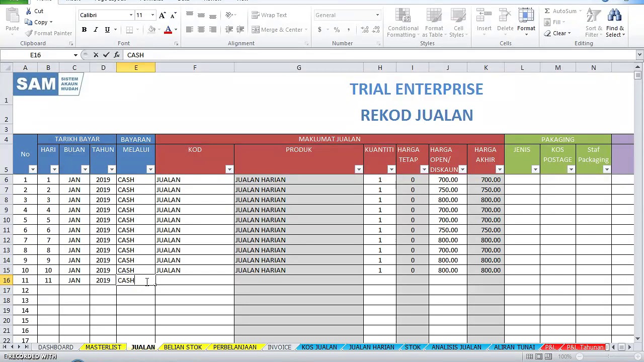The height and width of the screenshot is (362, 644).
Task: Open the General number format dropdown
Action: tap(377, 15)
